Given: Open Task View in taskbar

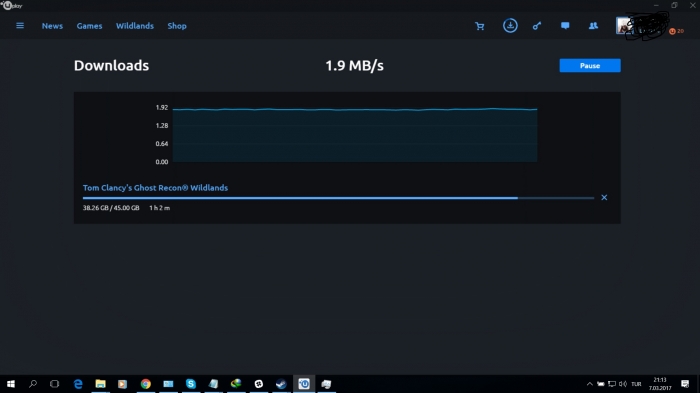Looking at the screenshot, I should tap(54, 384).
